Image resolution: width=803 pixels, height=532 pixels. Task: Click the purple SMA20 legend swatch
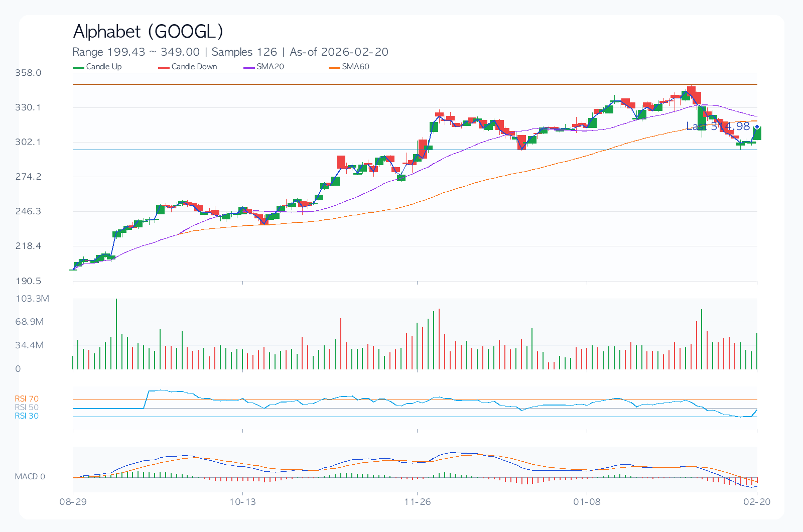click(249, 67)
